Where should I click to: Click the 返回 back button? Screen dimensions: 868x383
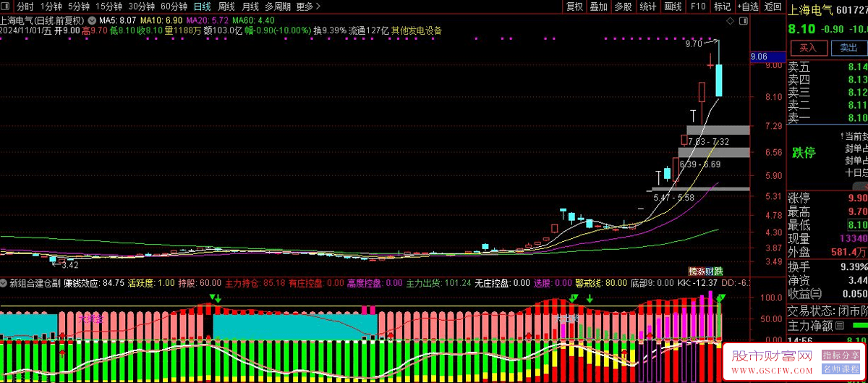773,7
